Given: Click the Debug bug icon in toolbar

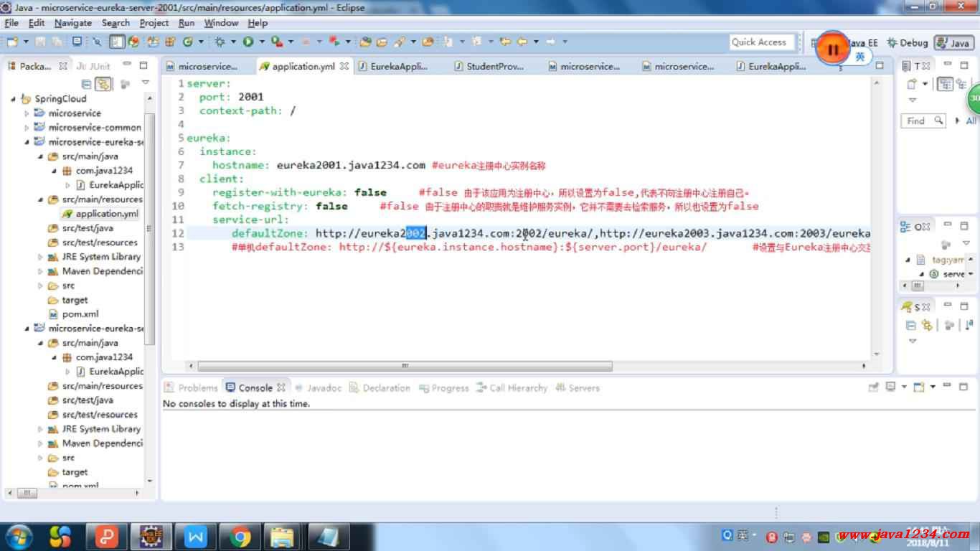Looking at the screenshot, I should click(220, 42).
